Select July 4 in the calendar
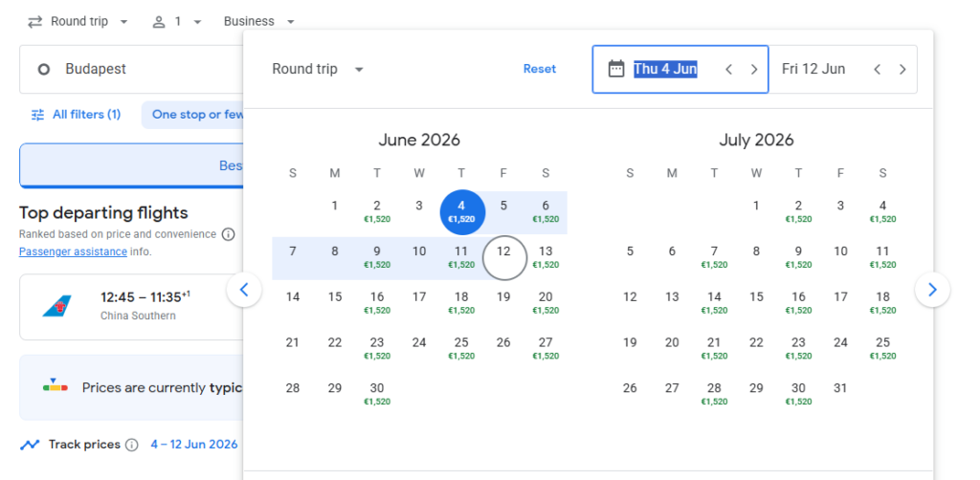Screen dimensions: 980x480 pos(882,211)
